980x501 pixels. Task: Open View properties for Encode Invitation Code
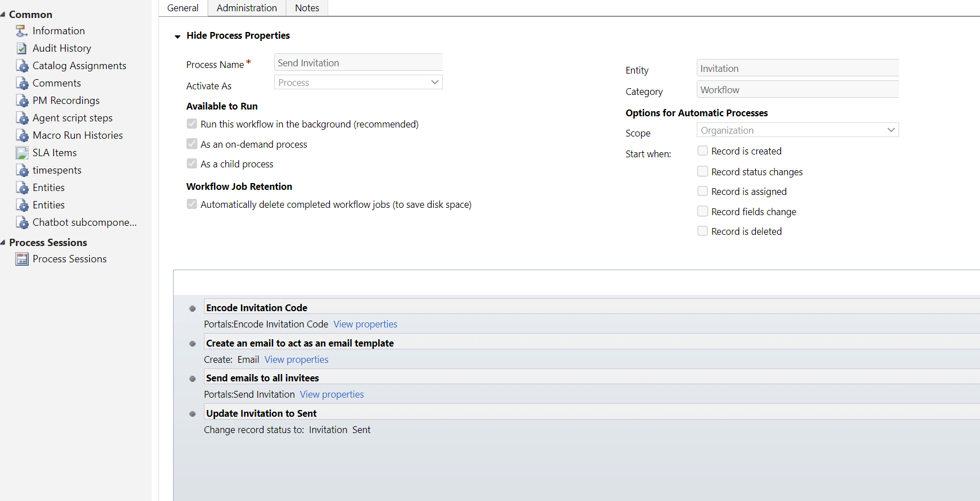tap(365, 324)
